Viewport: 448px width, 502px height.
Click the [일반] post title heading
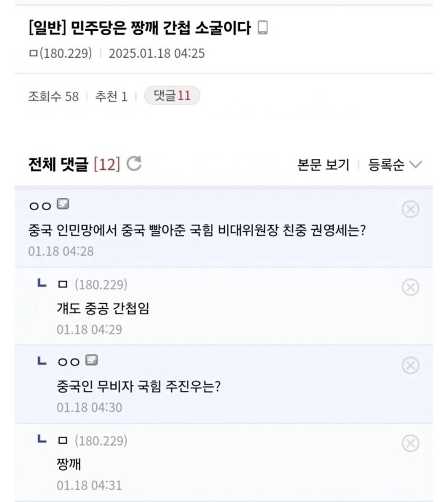[x=139, y=28]
